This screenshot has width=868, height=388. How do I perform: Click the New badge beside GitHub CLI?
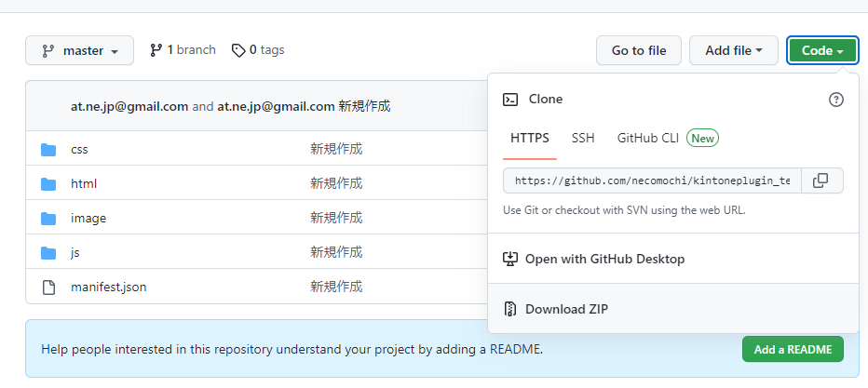point(702,139)
